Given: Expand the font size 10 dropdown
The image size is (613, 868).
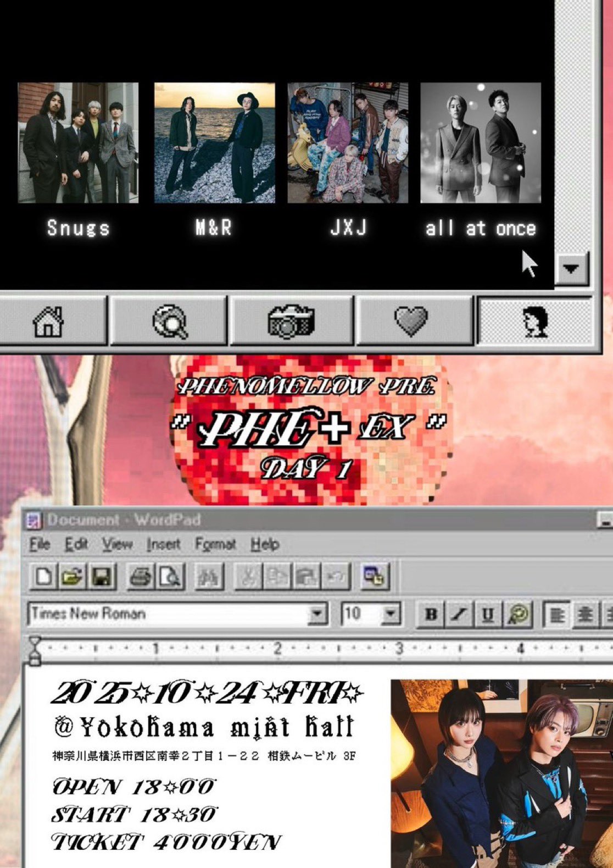Looking at the screenshot, I should tap(390, 614).
